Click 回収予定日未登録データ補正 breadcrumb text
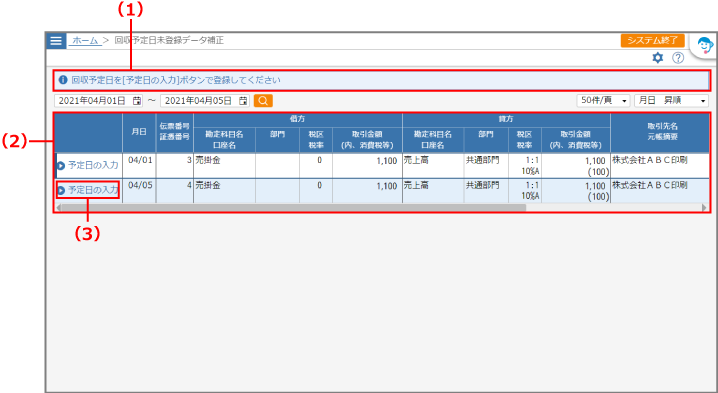Viewport: 718px width, 393px height. click(169, 40)
